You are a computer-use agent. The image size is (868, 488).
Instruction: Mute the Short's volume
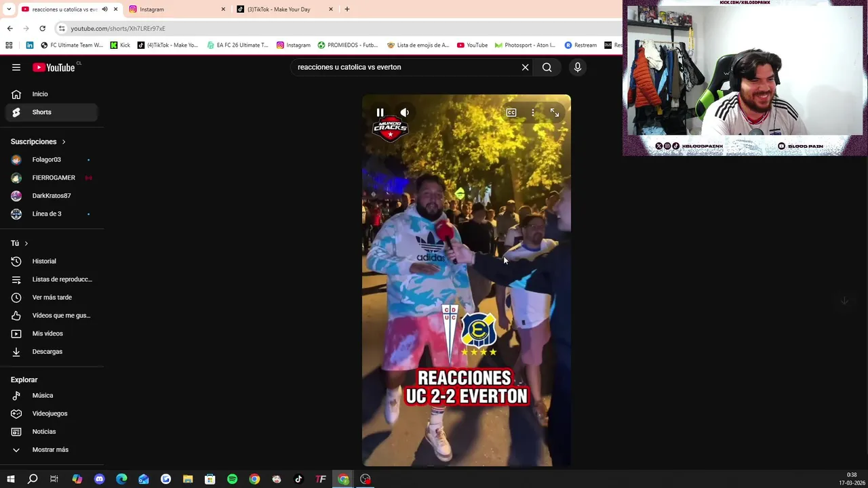[405, 113]
